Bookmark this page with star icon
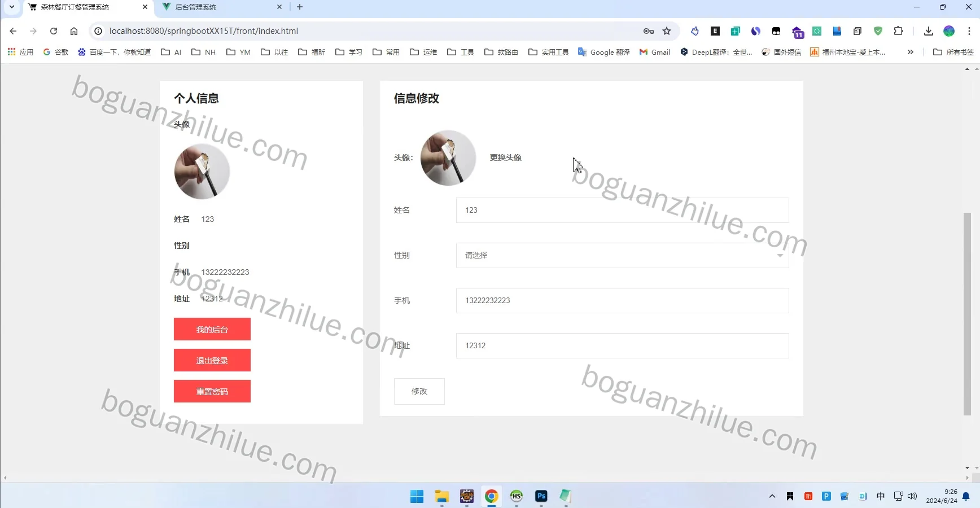980x508 pixels. click(667, 31)
